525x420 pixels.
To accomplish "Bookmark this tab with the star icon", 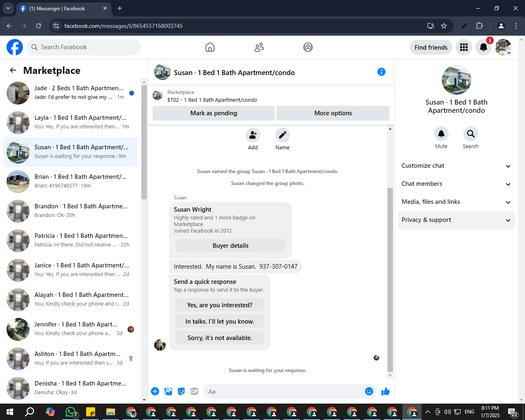I will pyautogui.click(x=444, y=26).
